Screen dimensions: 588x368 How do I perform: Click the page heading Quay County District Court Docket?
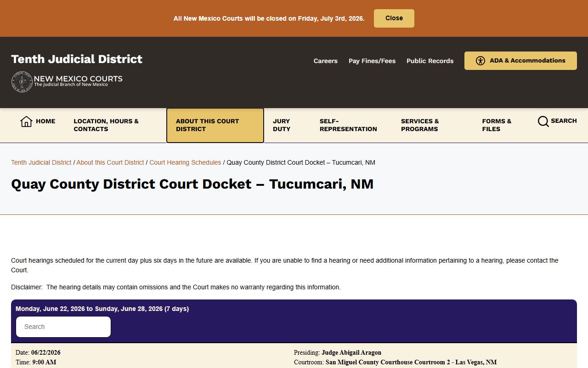click(192, 184)
